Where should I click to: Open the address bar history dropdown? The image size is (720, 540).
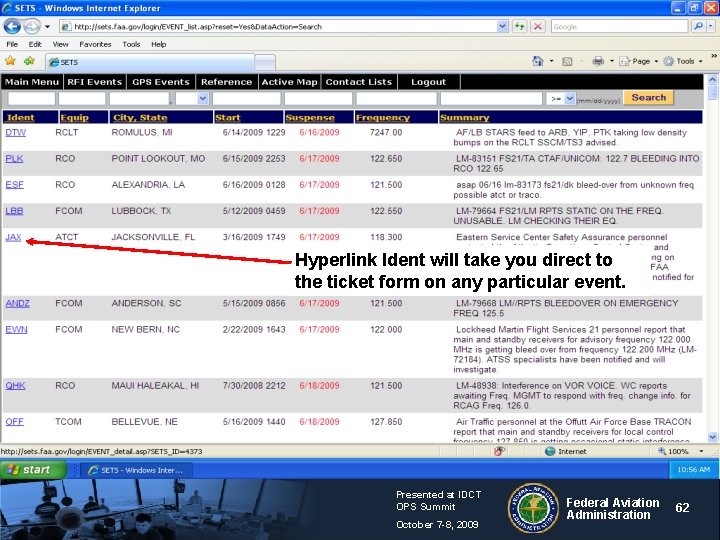[502, 26]
